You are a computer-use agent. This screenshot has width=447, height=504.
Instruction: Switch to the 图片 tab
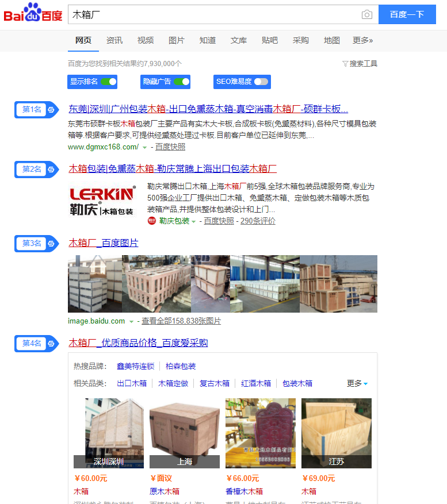click(x=177, y=40)
